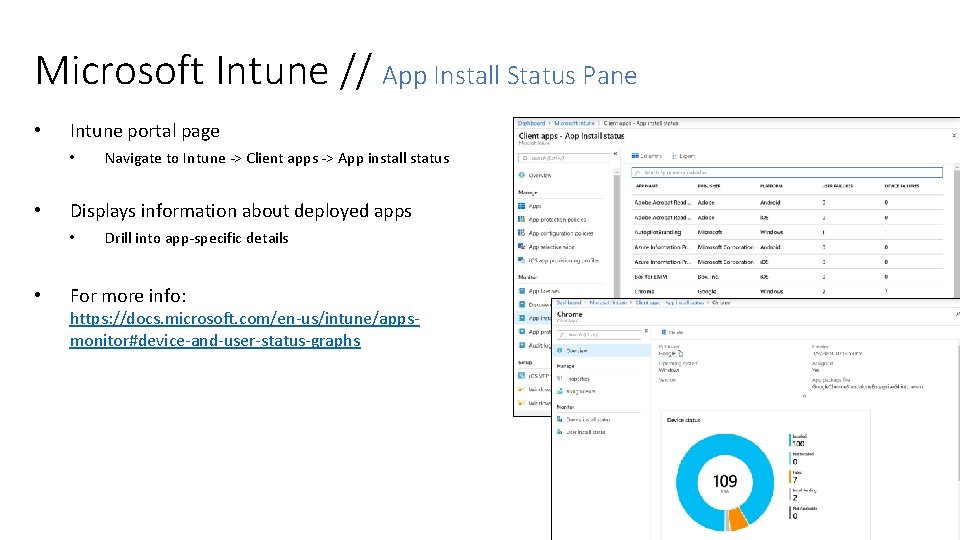Collapse Chrome essentials section with caret
Image resolution: width=960 pixels, height=540 pixels.
point(804,396)
